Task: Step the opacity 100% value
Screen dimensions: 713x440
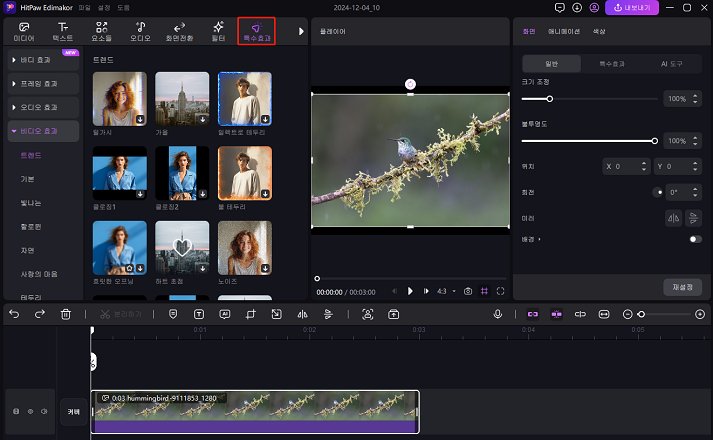Action: (x=695, y=141)
